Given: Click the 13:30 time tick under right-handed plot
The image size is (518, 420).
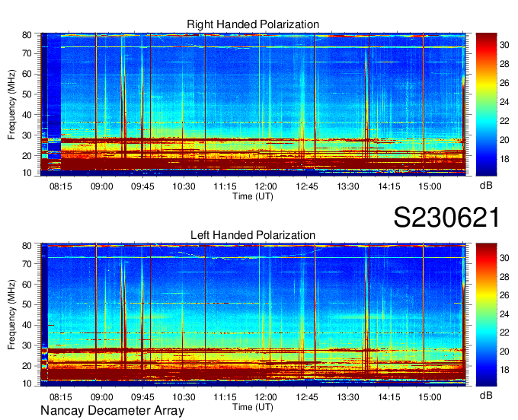Looking at the screenshot, I should (348, 186).
